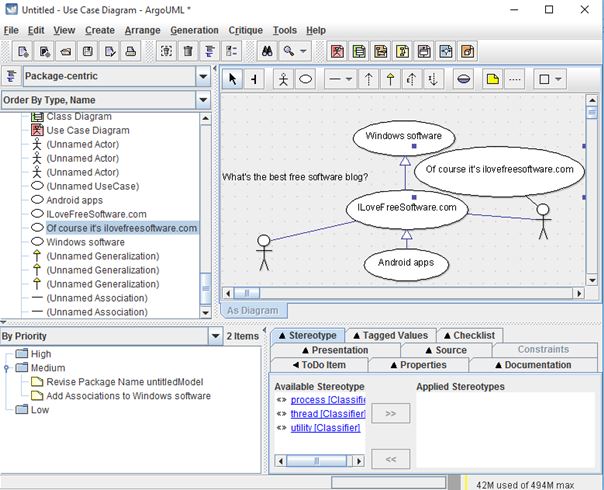Click the thread [Classifier] stereotype link

(327, 414)
